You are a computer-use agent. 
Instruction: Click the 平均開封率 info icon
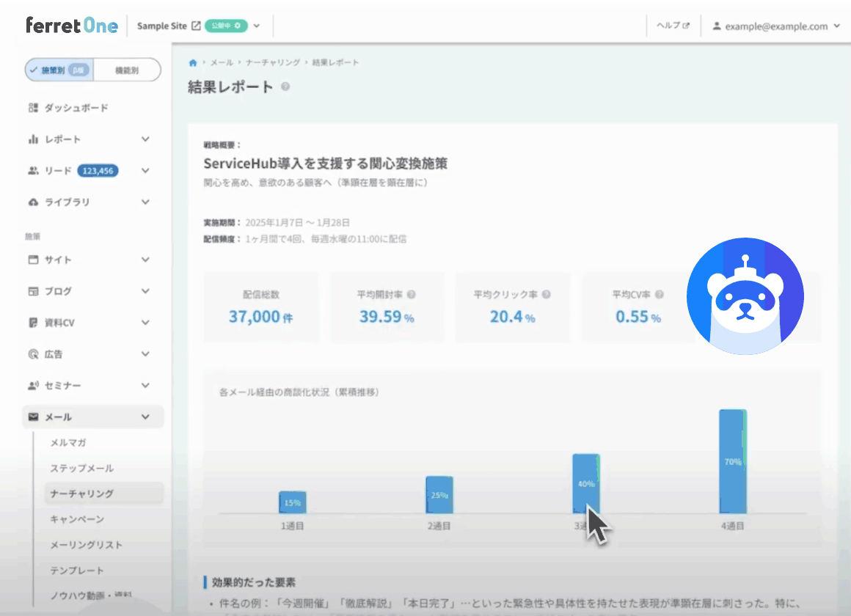pyautogui.click(x=412, y=294)
